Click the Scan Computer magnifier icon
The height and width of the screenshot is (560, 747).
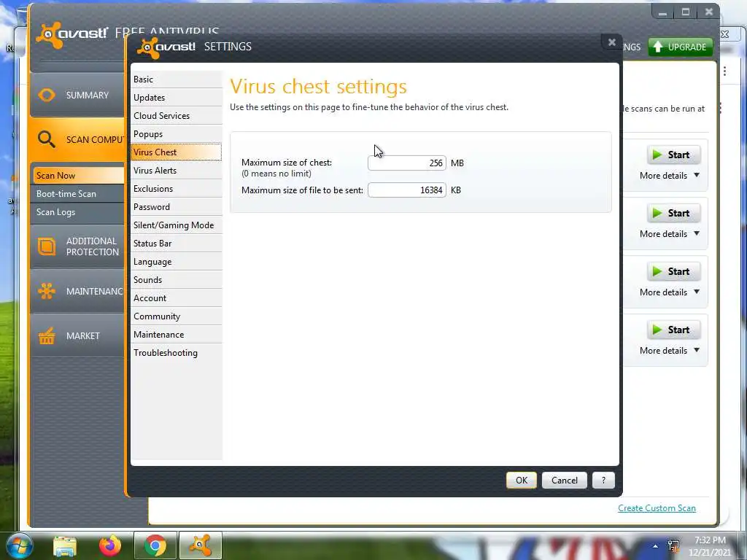click(46, 139)
